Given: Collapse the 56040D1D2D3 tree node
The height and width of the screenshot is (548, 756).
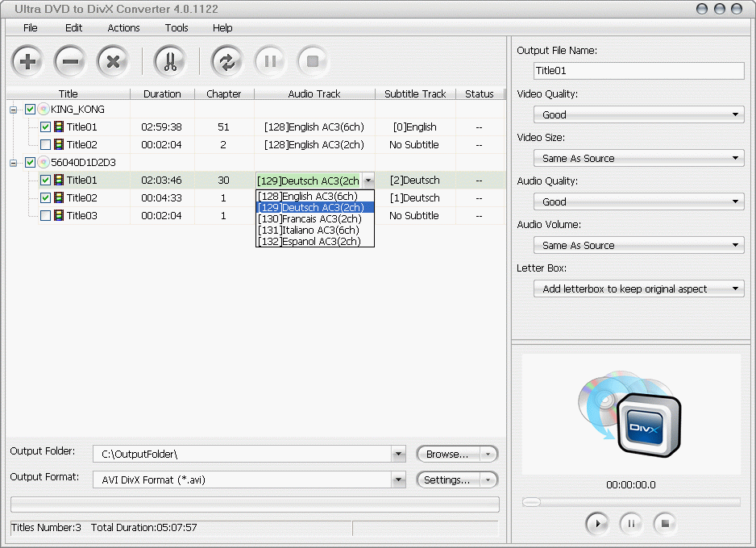Looking at the screenshot, I should coord(14,163).
